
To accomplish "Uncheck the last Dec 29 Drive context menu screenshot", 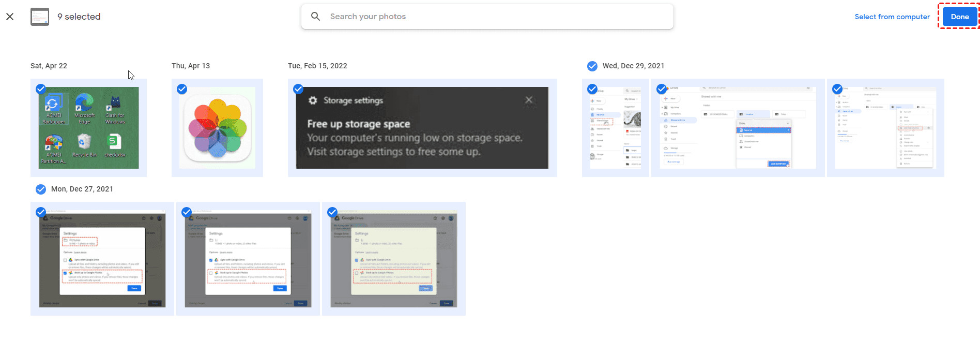I will click(x=837, y=89).
